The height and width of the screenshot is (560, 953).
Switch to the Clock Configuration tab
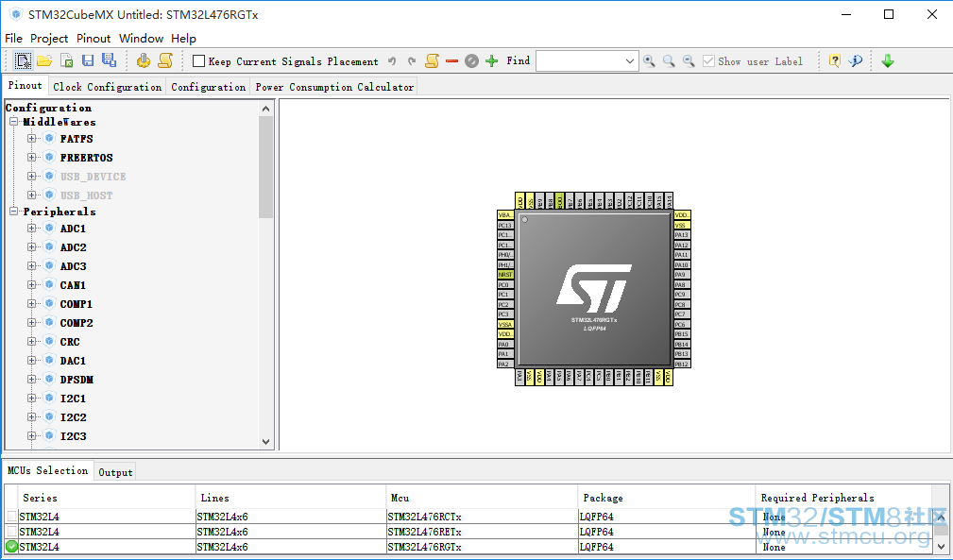point(107,87)
